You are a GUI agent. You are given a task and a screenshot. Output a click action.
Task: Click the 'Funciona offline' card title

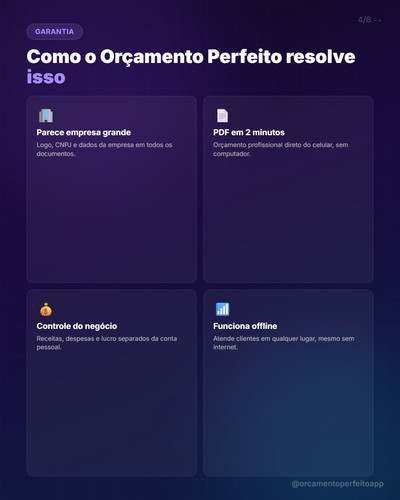pyautogui.click(x=245, y=326)
